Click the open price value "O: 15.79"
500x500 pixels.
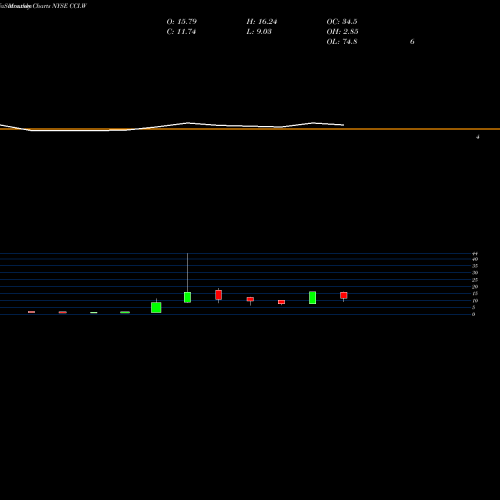[x=182, y=22]
